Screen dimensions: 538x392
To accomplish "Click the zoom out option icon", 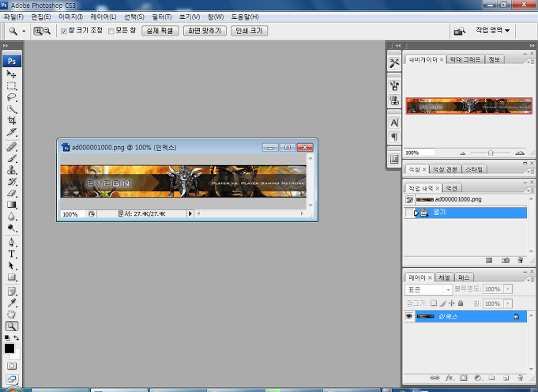I will [47, 31].
